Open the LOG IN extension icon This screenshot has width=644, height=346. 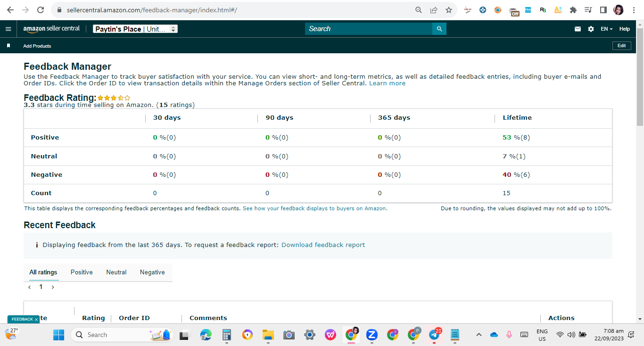pyautogui.click(x=468, y=10)
